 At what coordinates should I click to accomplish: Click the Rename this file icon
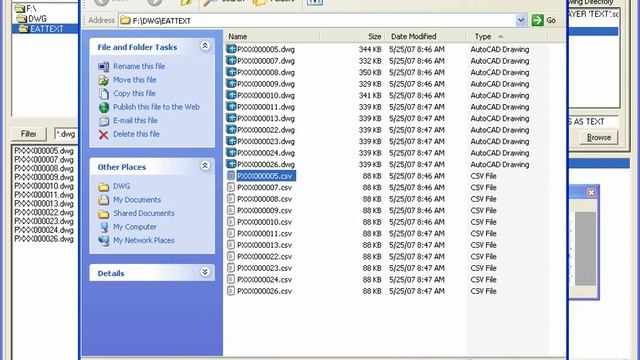pyautogui.click(x=104, y=67)
